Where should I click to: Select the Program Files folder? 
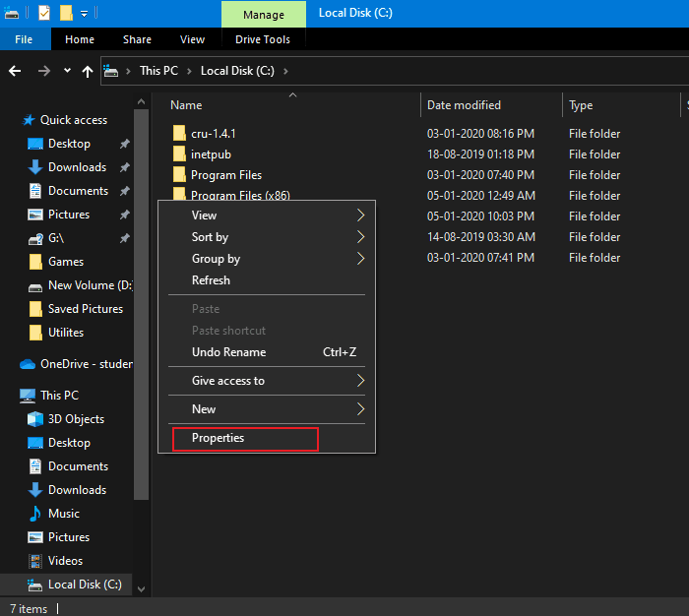(x=226, y=175)
